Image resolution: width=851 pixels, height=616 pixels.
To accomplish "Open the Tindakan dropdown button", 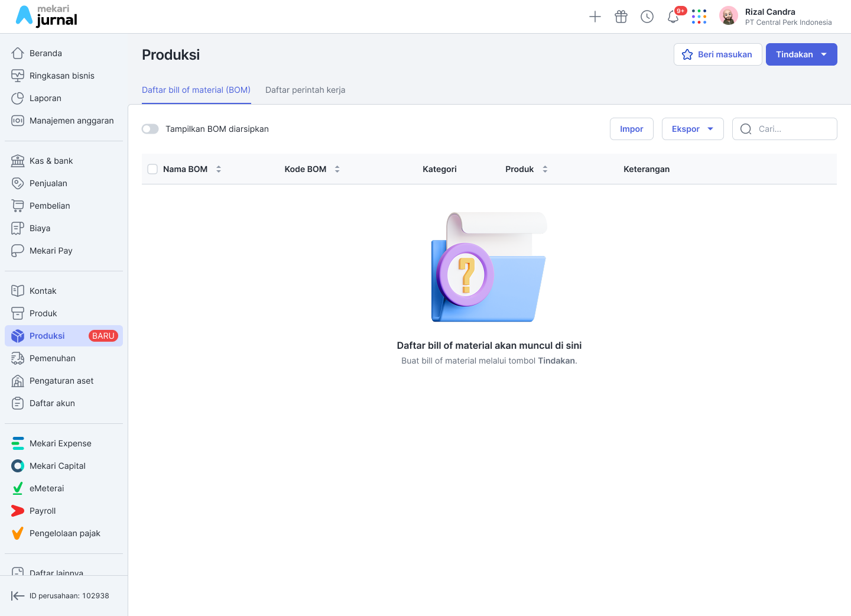I will [801, 54].
